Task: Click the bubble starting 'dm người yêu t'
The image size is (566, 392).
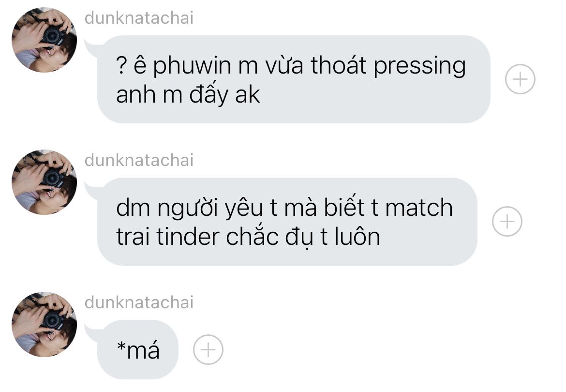Action: pos(287,221)
